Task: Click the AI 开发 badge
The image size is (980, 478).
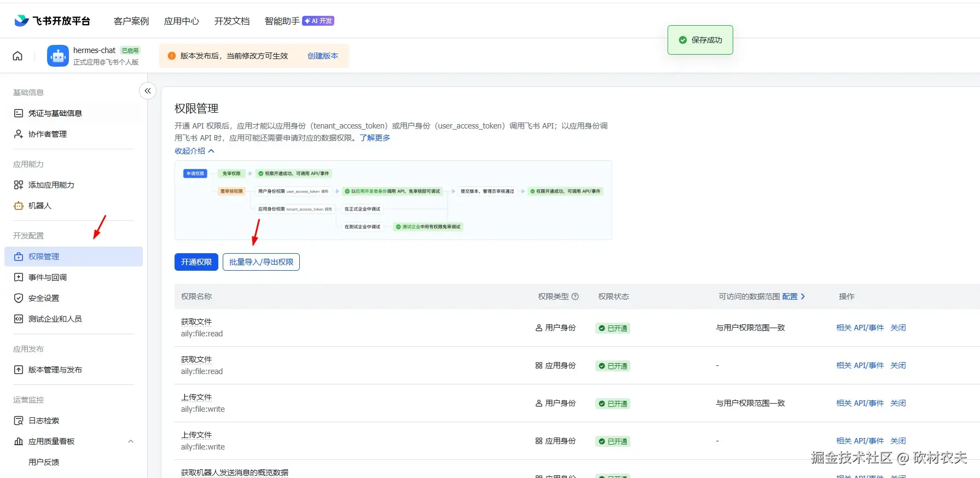Action: (318, 21)
